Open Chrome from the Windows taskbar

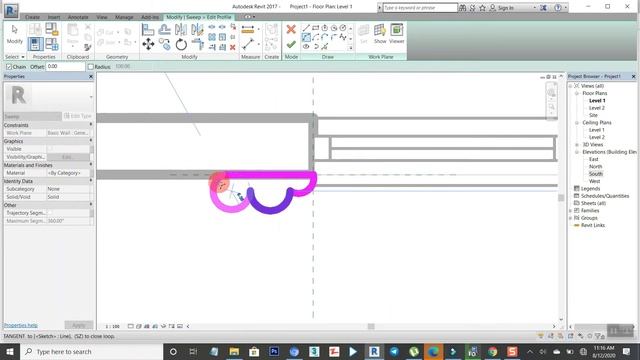pos(493,351)
